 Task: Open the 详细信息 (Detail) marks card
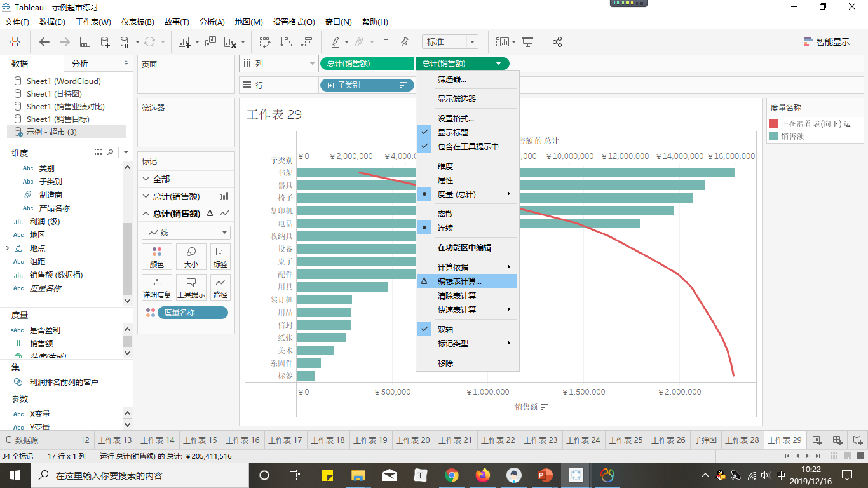157,287
